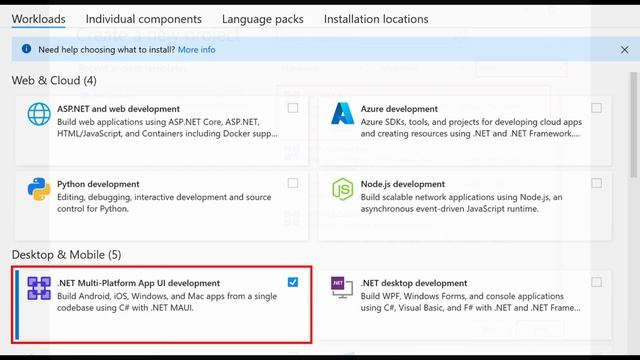This screenshot has height=360, width=640.
Task: Tick the Python development checkbox
Action: point(293,183)
